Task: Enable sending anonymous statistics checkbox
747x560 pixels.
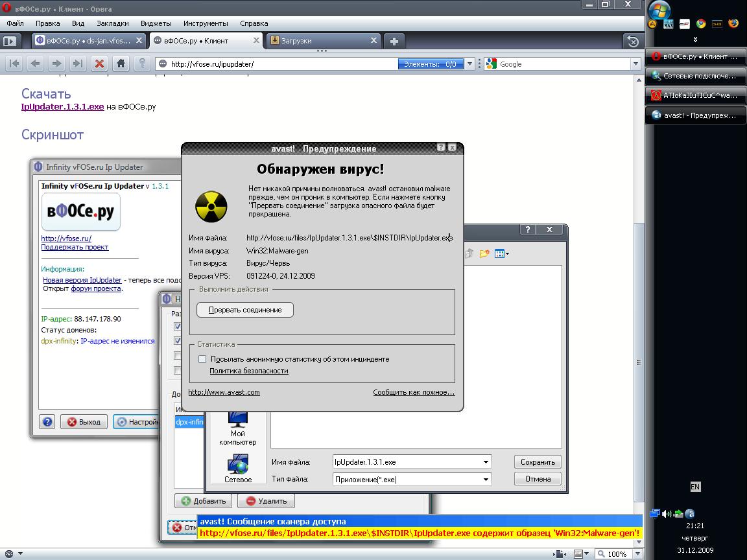Action: pyautogui.click(x=202, y=359)
